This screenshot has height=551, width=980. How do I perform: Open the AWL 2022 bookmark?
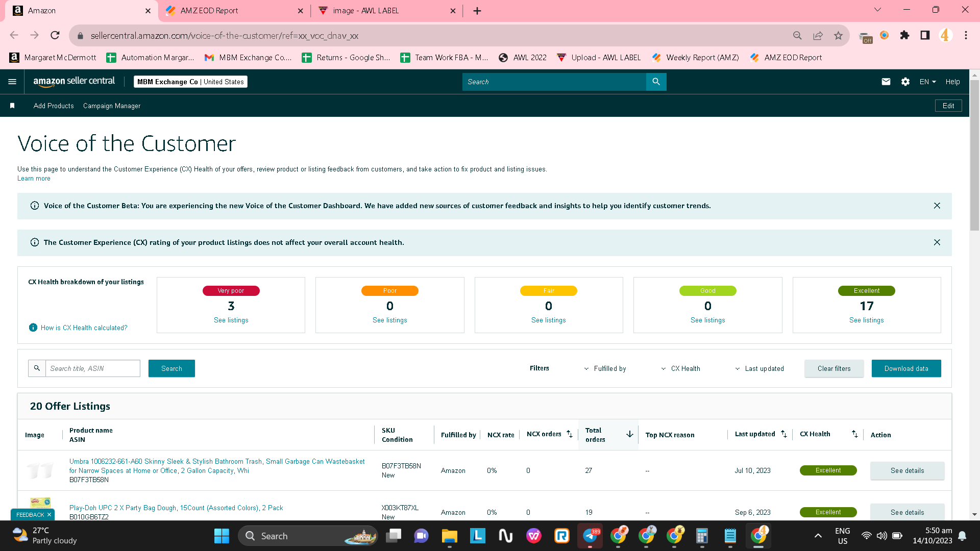pyautogui.click(x=523, y=58)
